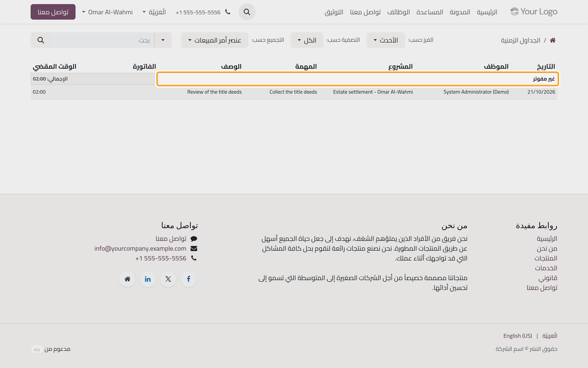Open the التوثيق top menu item
The height and width of the screenshot is (368, 588).
tap(334, 12)
